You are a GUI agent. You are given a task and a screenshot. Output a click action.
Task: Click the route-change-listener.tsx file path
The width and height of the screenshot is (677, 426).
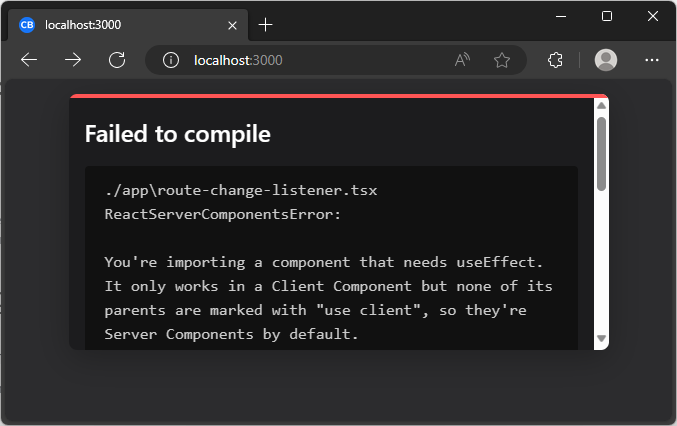240,189
